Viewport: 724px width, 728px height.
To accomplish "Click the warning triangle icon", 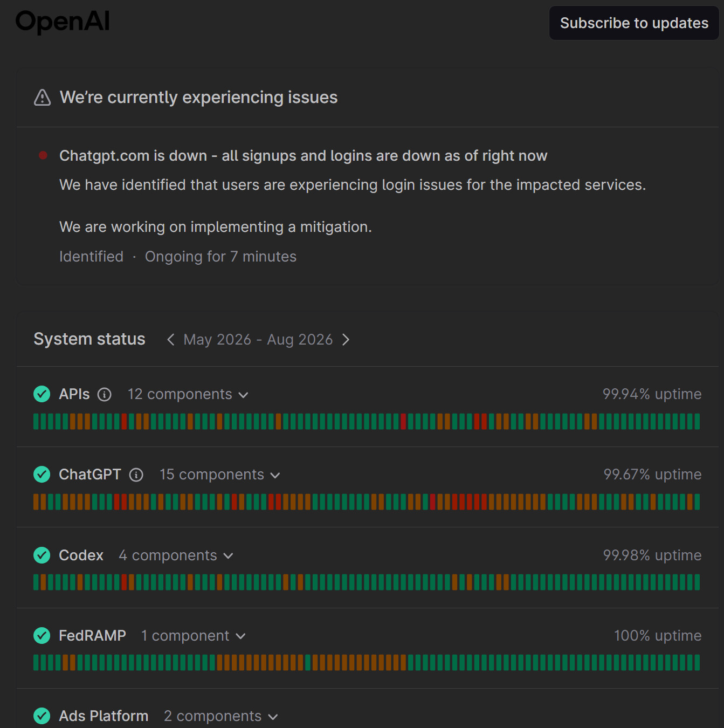I will pos(42,98).
